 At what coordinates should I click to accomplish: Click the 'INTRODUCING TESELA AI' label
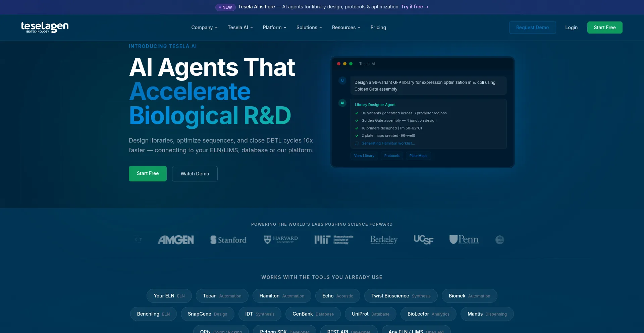(163, 46)
